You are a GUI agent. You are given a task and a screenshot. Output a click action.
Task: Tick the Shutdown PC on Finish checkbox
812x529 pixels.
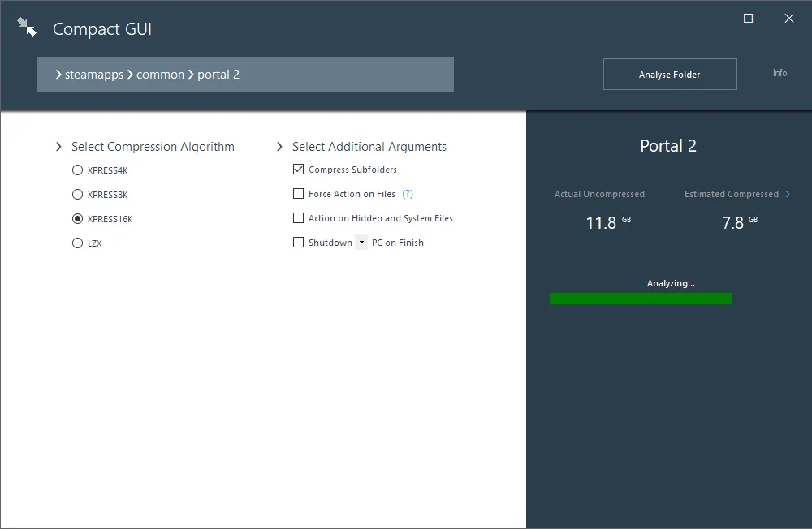click(298, 243)
